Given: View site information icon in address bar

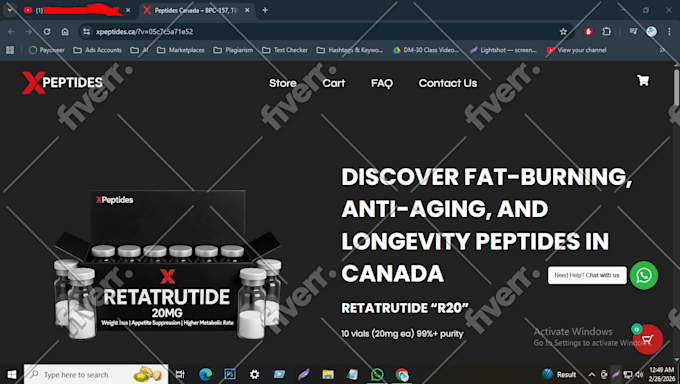Looking at the screenshot, I should (x=87, y=32).
